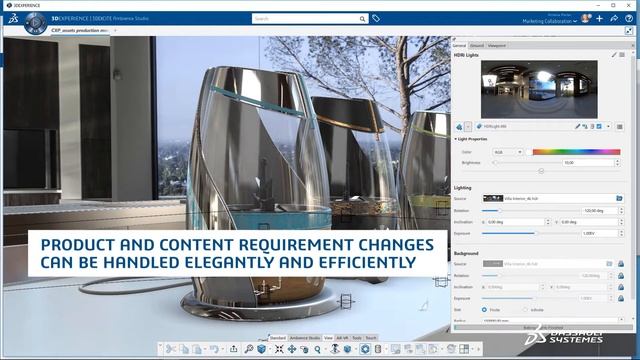Switch to the General tab
Screen dimensions: 640x360
tap(459, 46)
